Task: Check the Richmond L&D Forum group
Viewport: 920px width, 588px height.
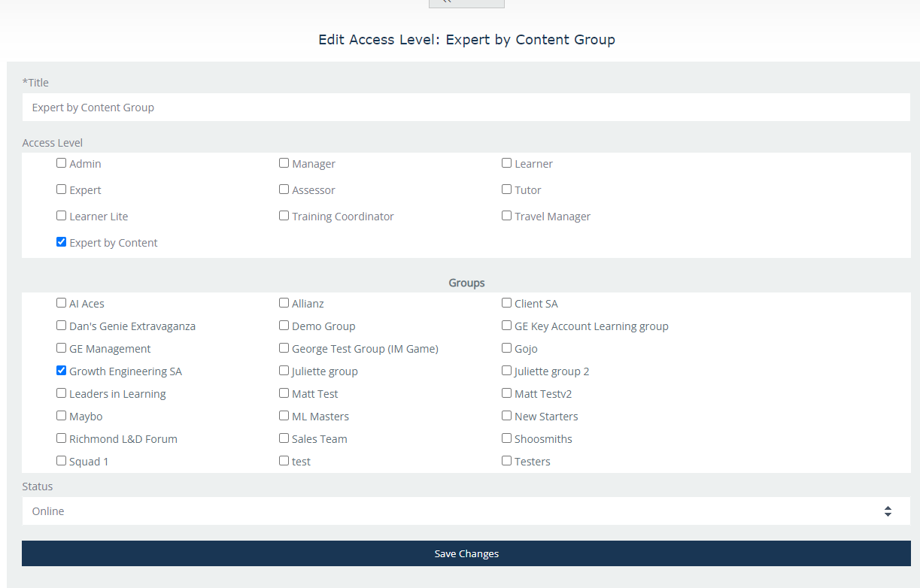Action: (x=62, y=438)
